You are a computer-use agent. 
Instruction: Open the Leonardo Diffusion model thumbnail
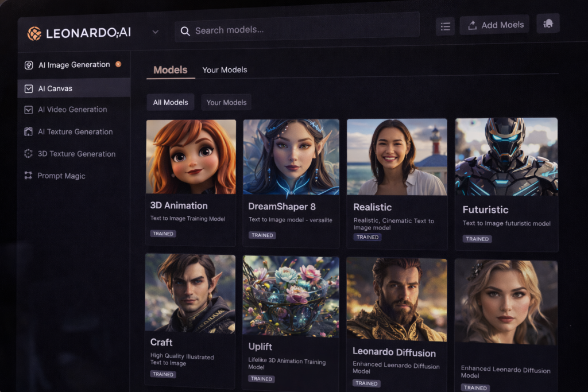pyautogui.click(x=396, y=298)
